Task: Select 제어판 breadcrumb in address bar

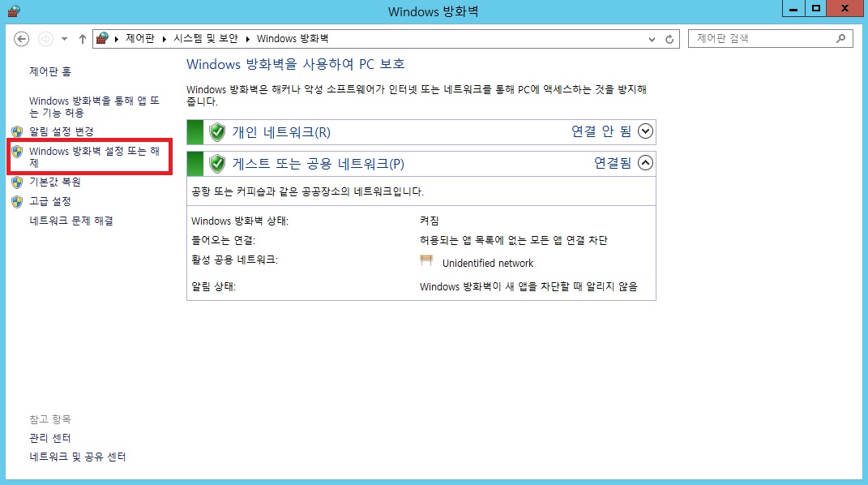Action: tap(140, 38)
